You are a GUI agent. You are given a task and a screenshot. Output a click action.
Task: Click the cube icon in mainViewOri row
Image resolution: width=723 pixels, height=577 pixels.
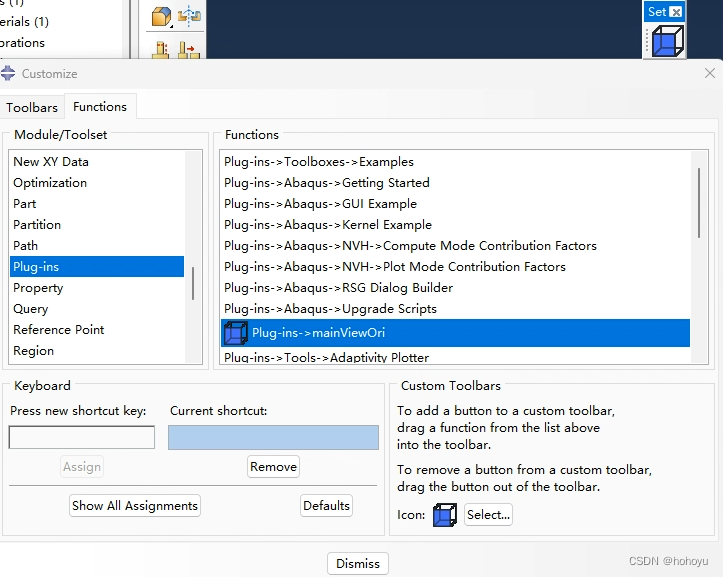[x=236, y=333]
